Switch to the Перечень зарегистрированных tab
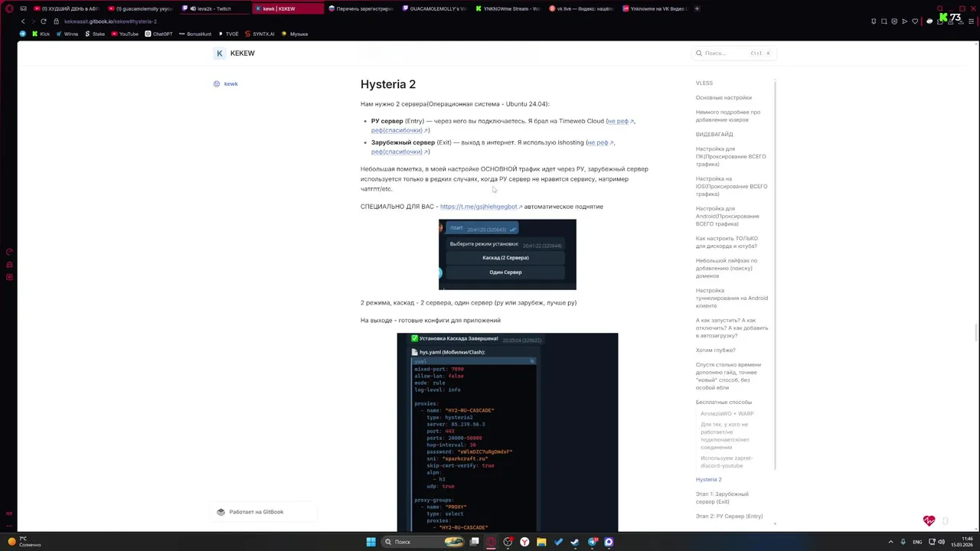 361,8
